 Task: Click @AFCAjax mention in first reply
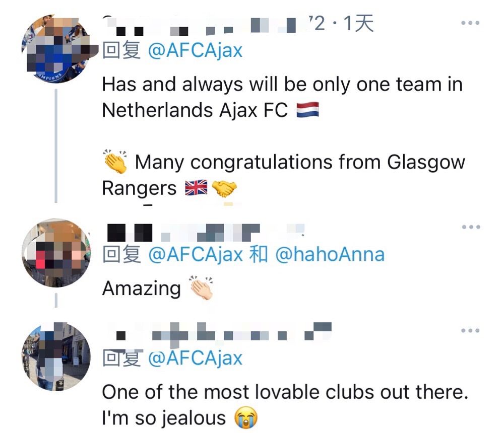(195, 50)
